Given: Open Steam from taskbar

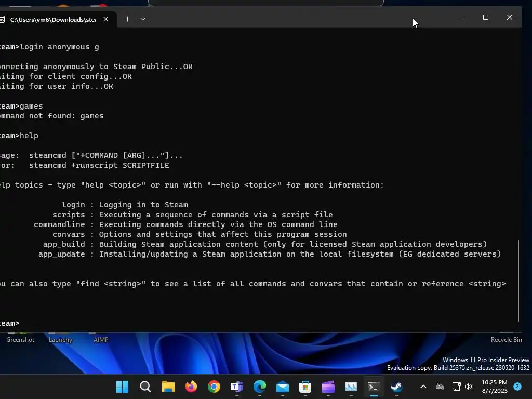Looking at the screenshot, I should tap(396, 387).
